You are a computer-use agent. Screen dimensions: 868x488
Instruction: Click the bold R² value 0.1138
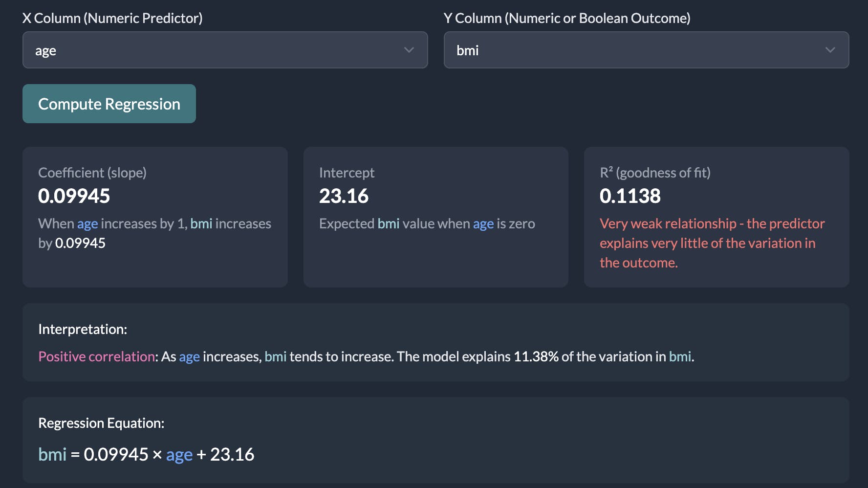click(x=630, y=196)
